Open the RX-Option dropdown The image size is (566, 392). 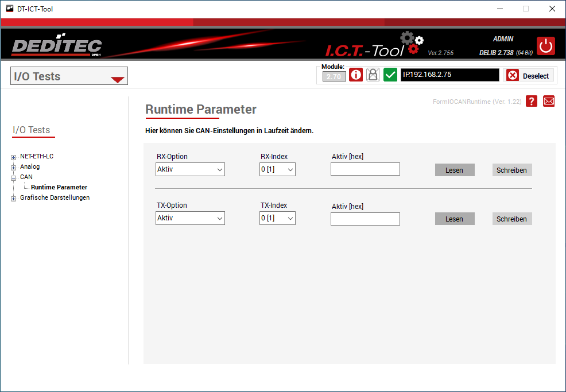[190, 169]
